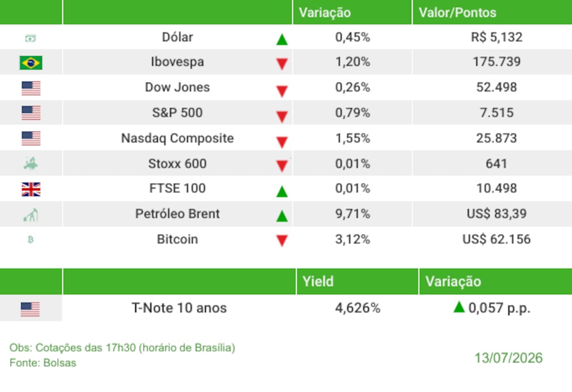Click the Europe map icon for Stoxx 600
Image resolution: width=572 pixels, height=392 pixels.
pyautogui.click(x=31, y=164)
